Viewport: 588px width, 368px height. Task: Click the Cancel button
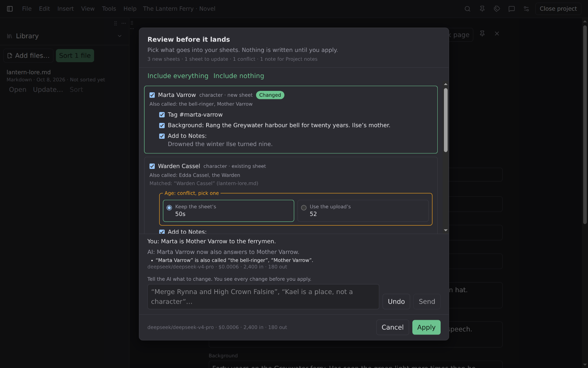(x=392, y=328)
